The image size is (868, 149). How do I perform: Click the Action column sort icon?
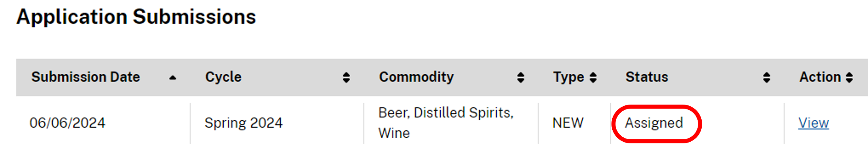pyautogui.click(x=849, y=78)
